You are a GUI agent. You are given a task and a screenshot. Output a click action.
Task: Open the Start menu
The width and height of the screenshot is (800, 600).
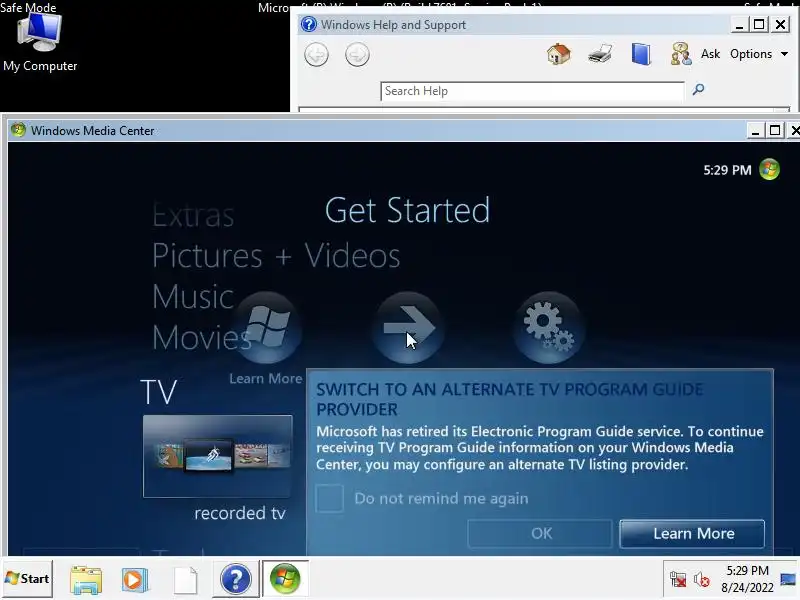click(x=27, y=579)
